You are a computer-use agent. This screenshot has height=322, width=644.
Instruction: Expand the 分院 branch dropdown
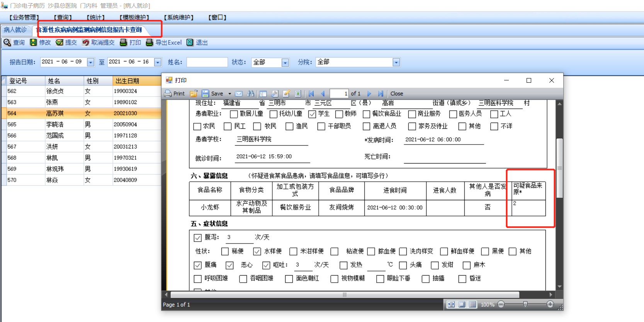pyautogui.click(x=396, y=62)
